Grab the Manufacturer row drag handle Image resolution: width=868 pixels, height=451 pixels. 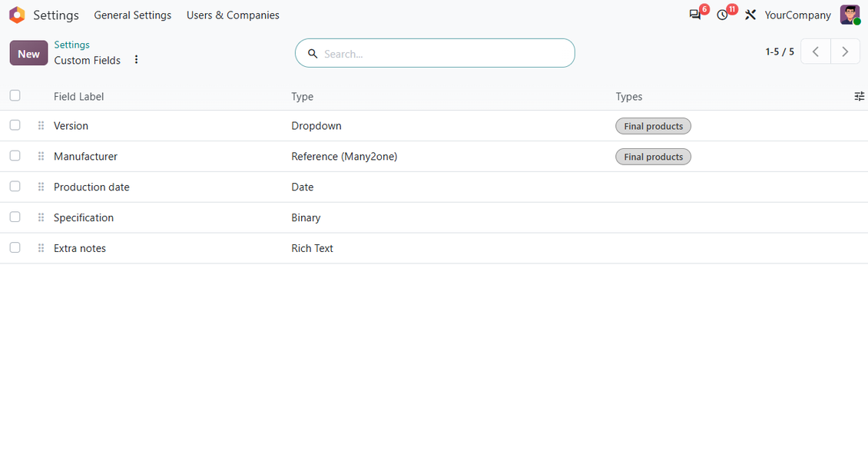(x=41, y=156)
